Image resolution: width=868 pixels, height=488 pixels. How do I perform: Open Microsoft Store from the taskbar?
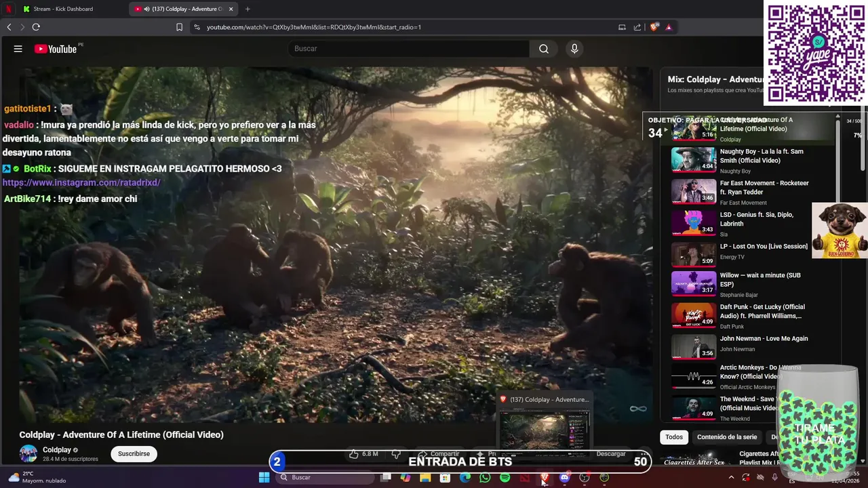(445, 477)
